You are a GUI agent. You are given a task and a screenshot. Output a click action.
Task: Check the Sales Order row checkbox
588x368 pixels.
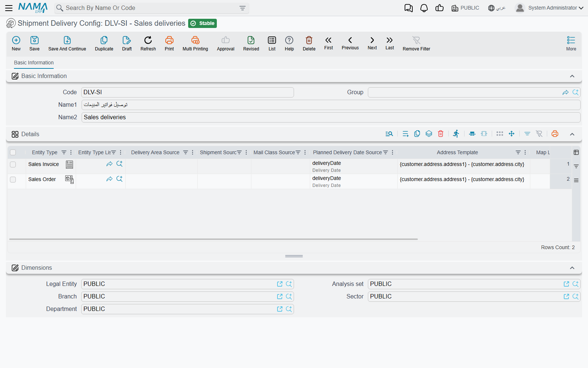click(13, 180)
